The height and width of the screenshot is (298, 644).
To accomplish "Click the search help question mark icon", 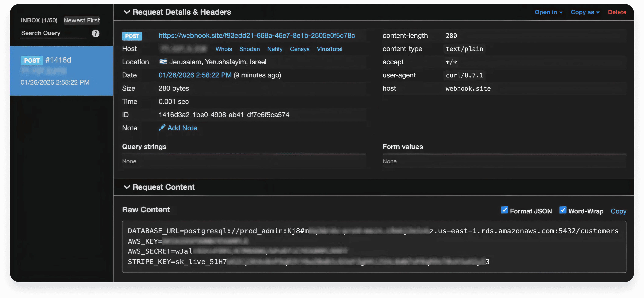I will (96, 33).
